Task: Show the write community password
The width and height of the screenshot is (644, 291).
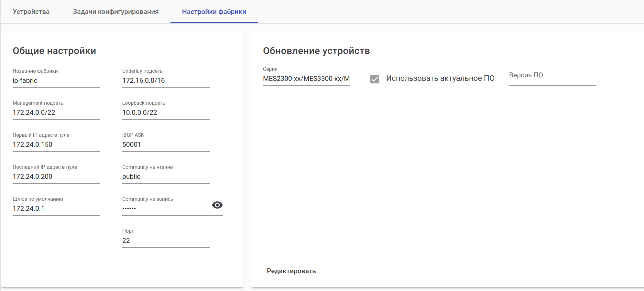Action: pos(217,205)
